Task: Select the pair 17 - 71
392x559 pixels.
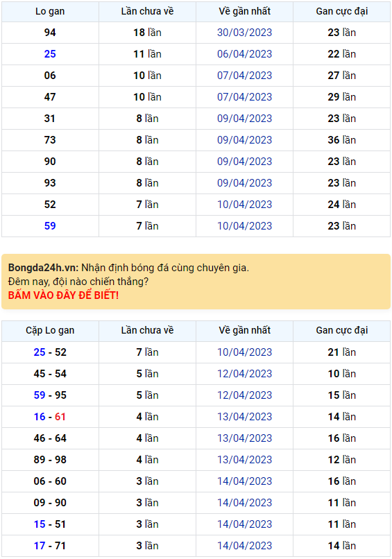Action: coord(50,545)
